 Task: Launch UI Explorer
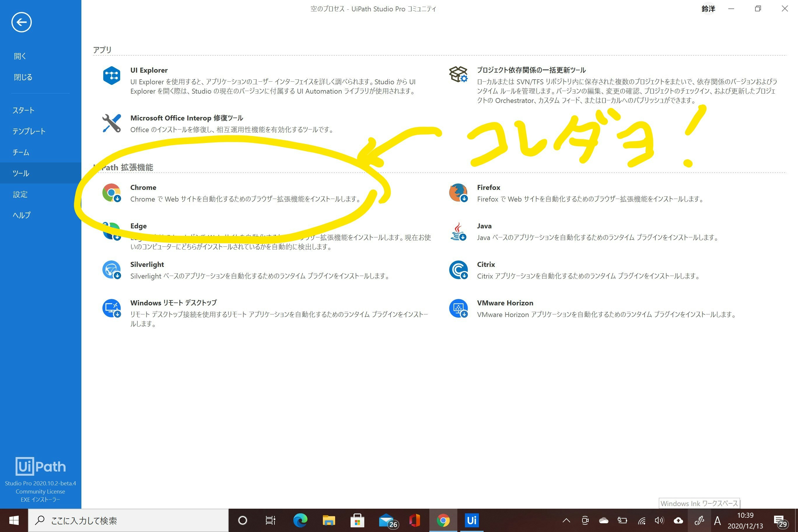149,70
